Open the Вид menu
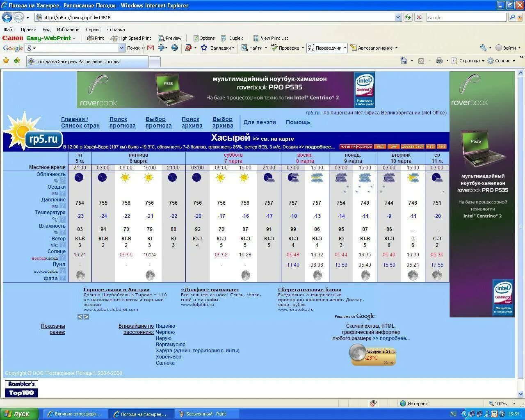This screenshot has height=420, width=525. 46,30
